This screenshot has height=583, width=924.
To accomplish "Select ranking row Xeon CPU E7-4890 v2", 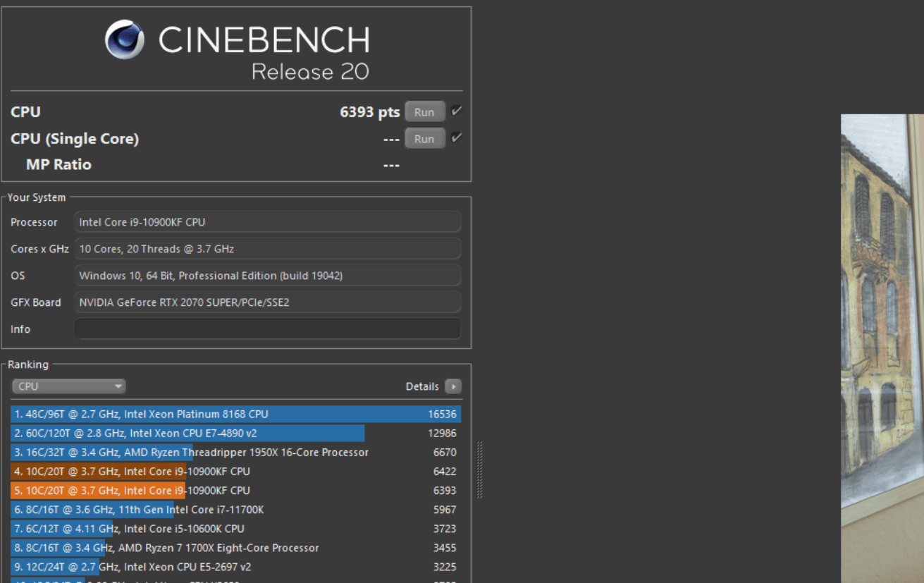I will 236,433.
